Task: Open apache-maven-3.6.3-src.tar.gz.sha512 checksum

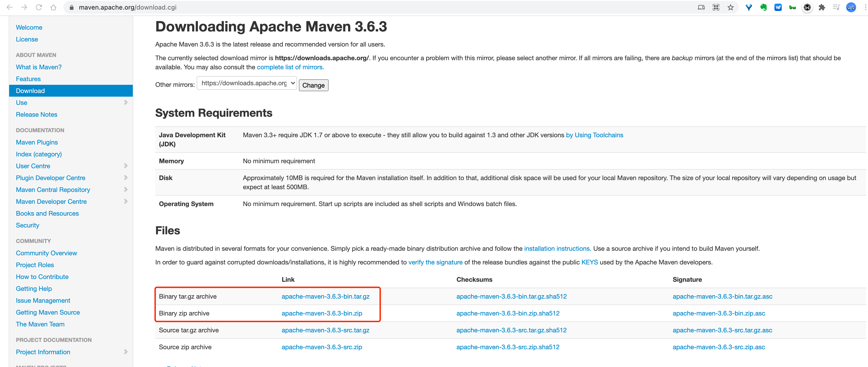Action: pyautogui.click(x=512, y=330)
